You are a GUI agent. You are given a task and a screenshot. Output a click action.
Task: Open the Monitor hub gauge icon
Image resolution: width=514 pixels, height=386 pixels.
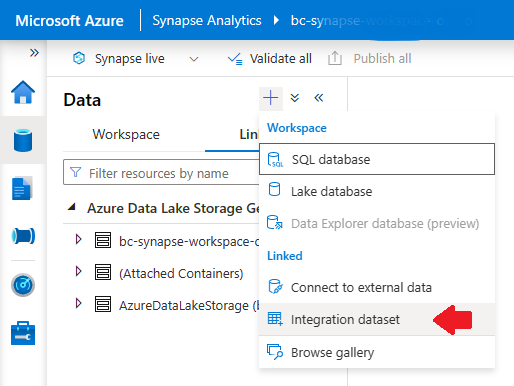(23, 285)
